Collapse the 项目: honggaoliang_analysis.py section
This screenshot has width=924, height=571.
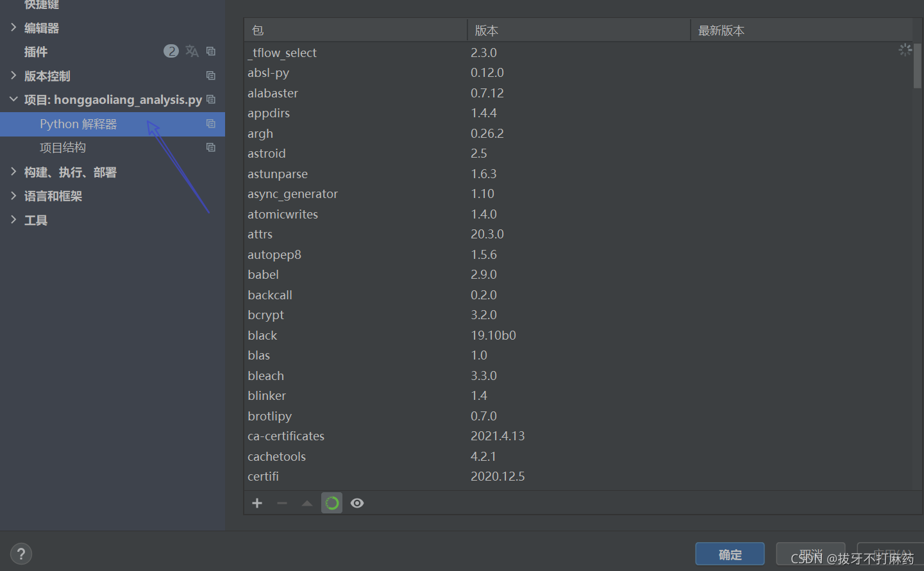click(14, 99)
